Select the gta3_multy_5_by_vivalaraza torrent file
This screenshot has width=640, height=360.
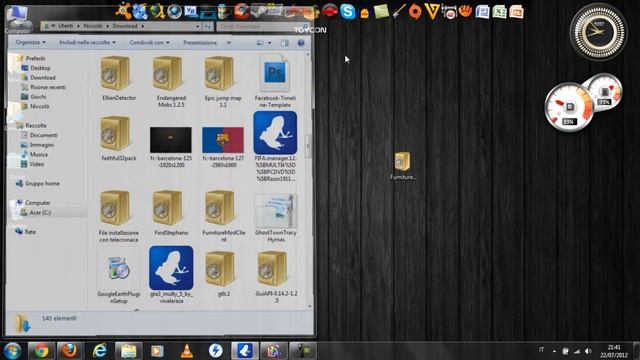tap(171, 274)
